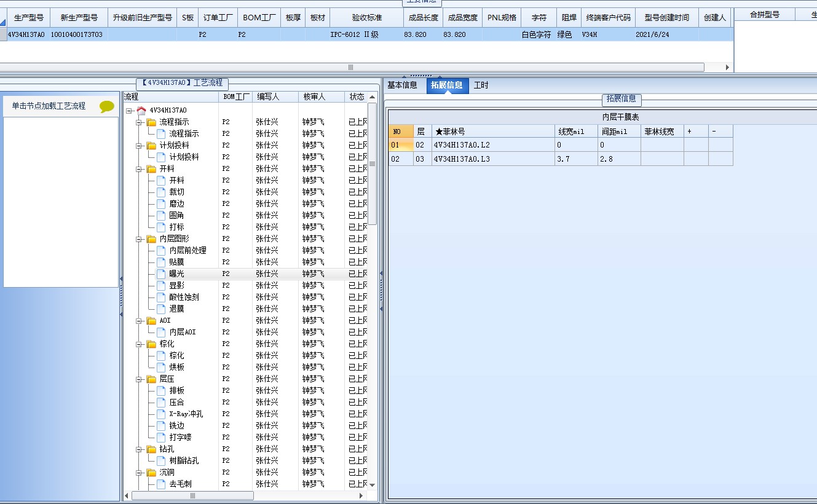Collapse the 钻孔 folder node

140,449
